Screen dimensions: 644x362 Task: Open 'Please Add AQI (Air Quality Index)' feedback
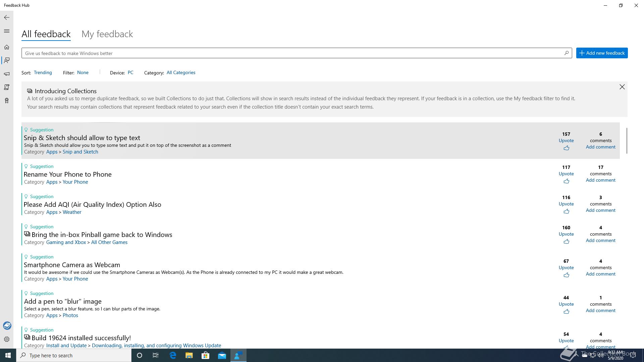[x=92, y=204]
